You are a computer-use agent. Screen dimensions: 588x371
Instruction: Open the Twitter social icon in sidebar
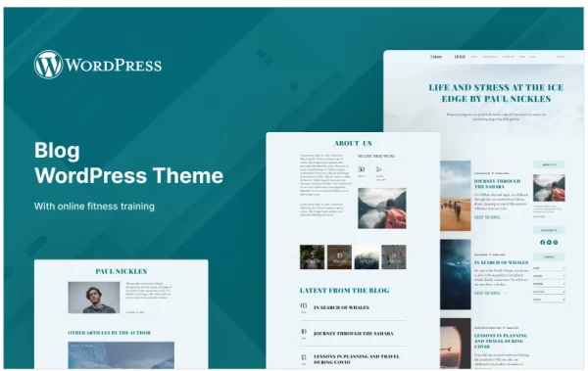(549, 243)
